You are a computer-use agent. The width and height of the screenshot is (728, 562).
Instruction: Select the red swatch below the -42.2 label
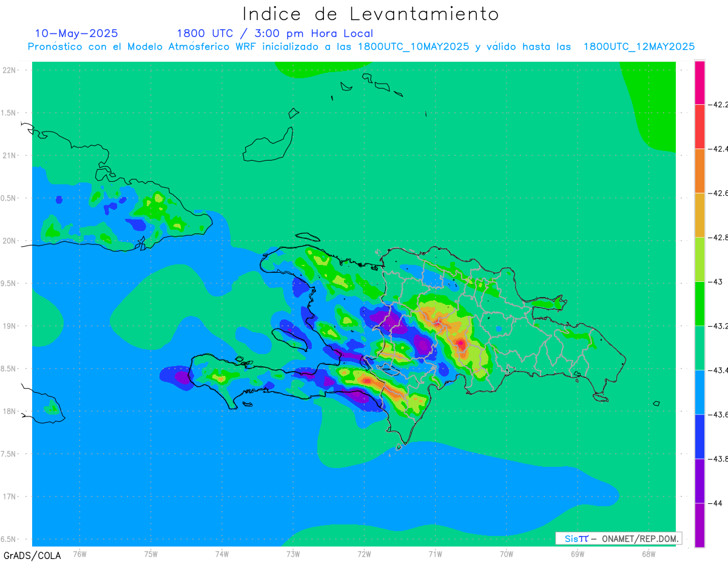click(x=699, y=127)
